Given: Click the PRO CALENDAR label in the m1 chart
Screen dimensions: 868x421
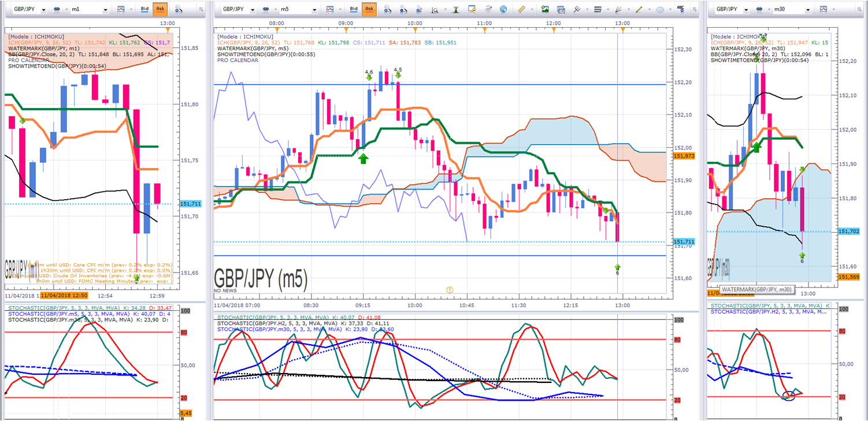Looking at the screenshot, I should [28, 60].
